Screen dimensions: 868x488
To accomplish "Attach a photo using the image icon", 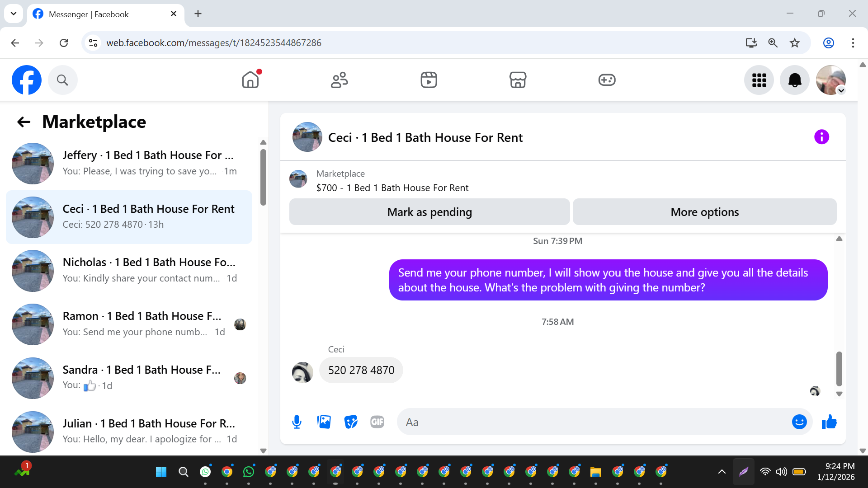I will tap(324, 422).
